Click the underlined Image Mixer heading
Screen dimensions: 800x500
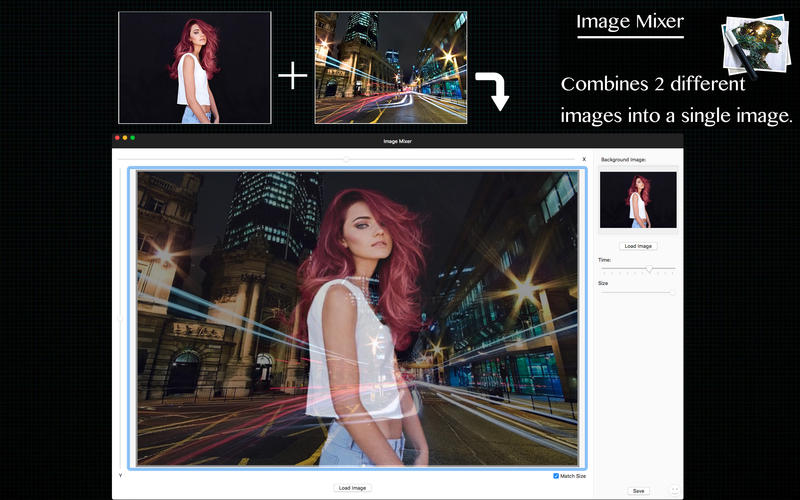click(x=630, y=22)
